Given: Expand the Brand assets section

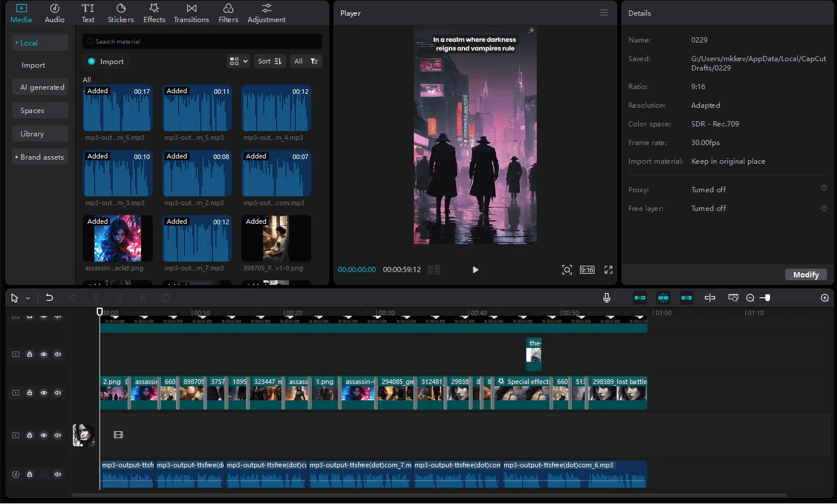Looking at the screenshot, I should coord(40,157).
